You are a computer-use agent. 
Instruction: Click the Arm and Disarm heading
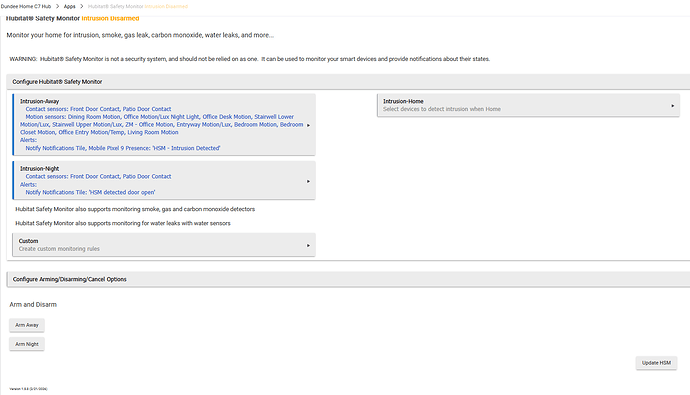33,304
